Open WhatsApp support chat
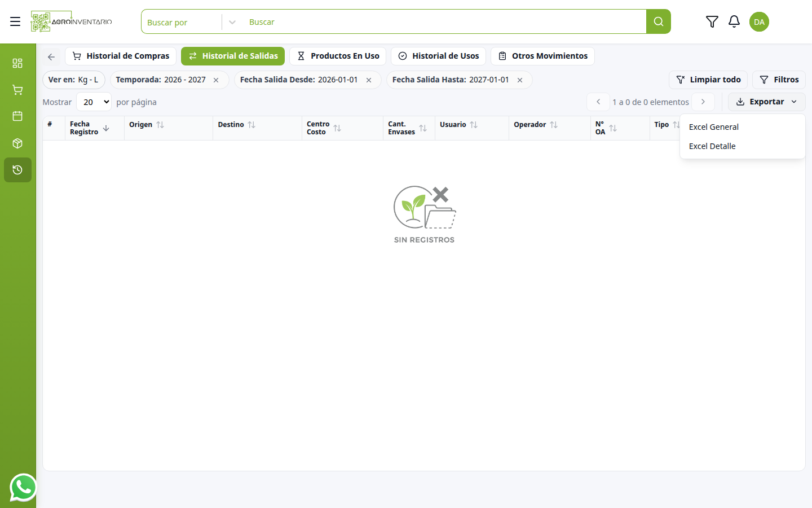Viewport: 812px width, 508px height. (23, 487)
